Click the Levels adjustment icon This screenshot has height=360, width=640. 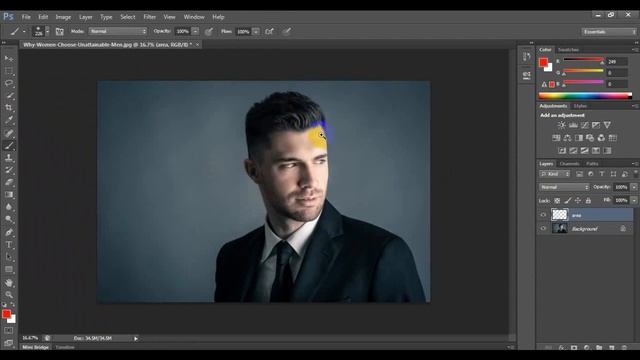[x=573, y=125]
